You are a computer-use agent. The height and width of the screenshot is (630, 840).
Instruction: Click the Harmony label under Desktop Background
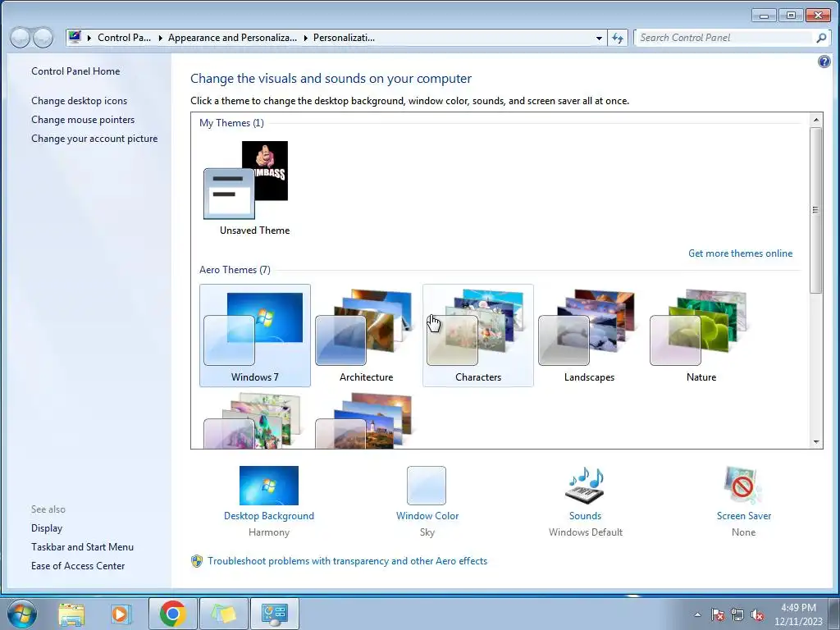tap(269, 532)
